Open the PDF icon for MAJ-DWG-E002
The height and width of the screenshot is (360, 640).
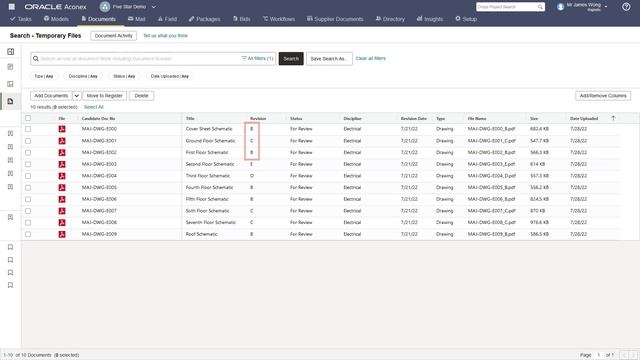pyautogui.click(x=62, y=152)
